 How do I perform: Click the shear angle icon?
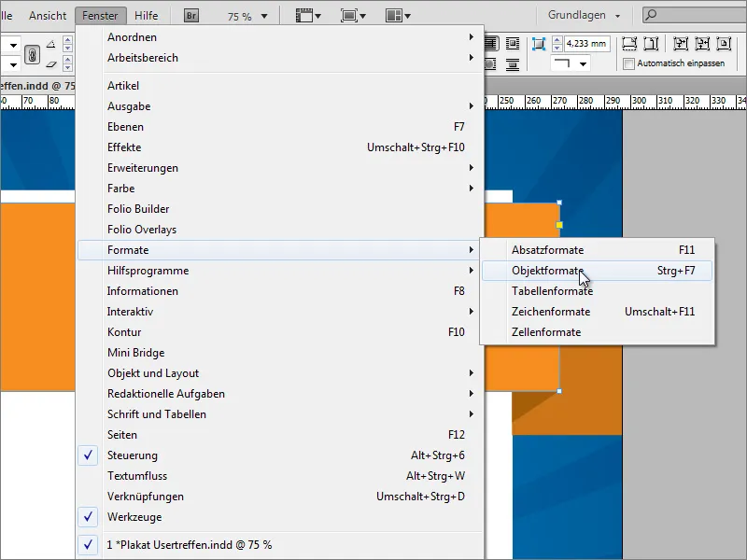(x=51, y=63)
